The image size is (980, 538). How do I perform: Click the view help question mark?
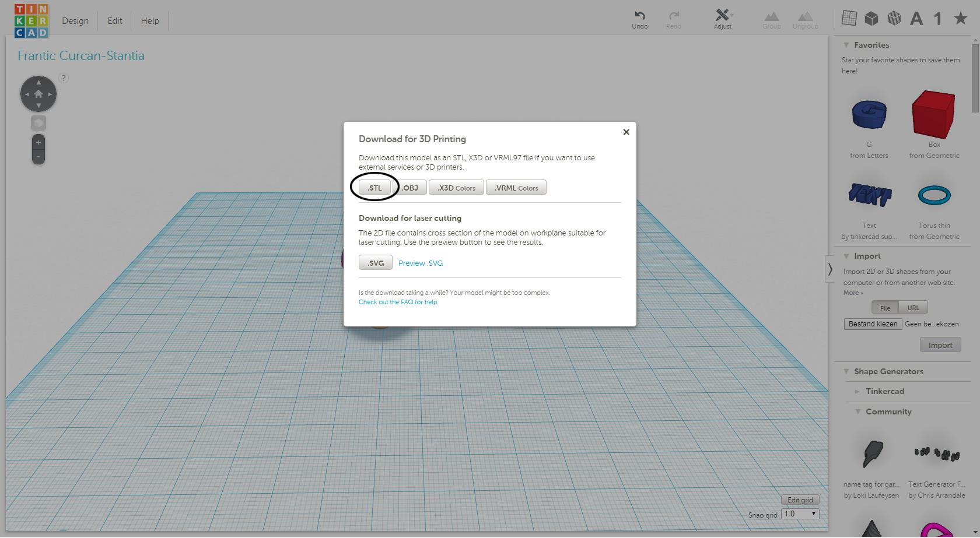[x=64, y=78]
